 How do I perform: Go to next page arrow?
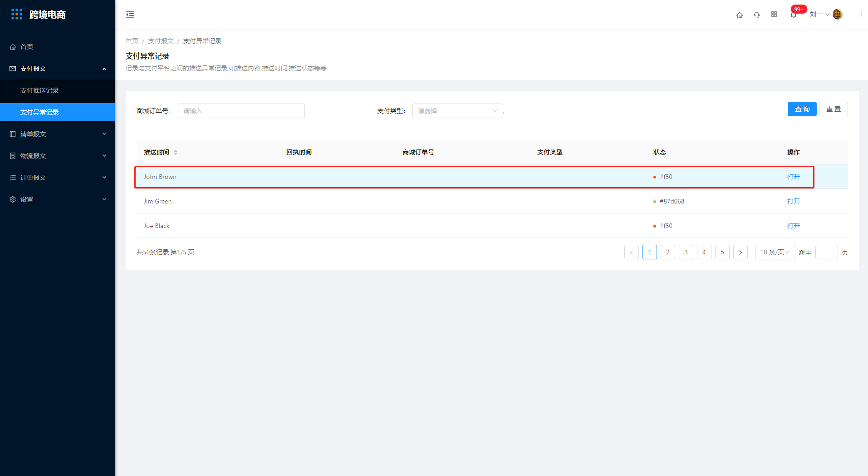click(740, 252)
